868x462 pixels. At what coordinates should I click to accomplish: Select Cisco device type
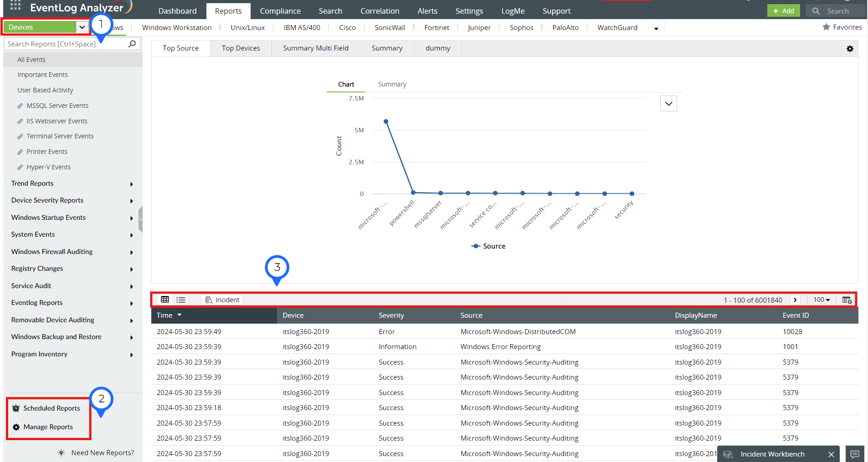click(347, 27)
